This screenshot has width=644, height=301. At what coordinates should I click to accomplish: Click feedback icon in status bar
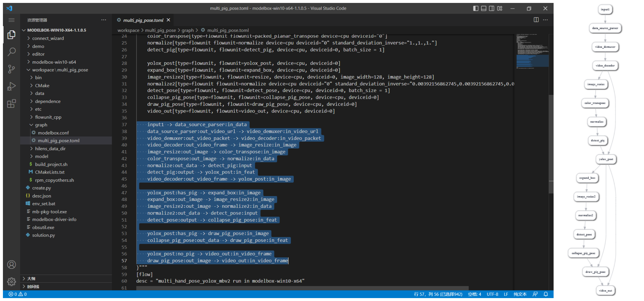click(535, 294)
